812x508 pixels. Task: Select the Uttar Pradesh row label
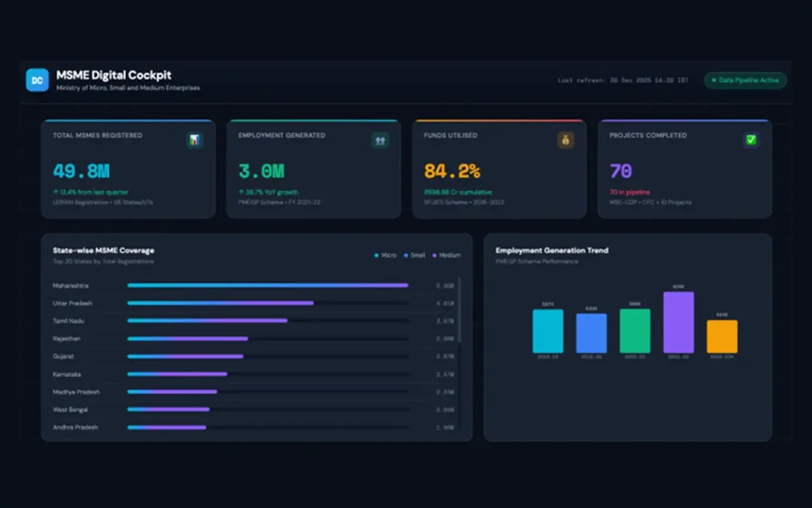(x=73, y=303)
